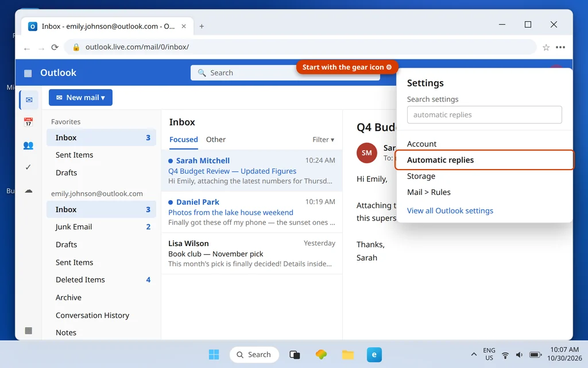Open Sarah Mitchell's Q4 Budget Review email
The height and width of the screenshot is (368, 588).
tap(252, 170)
